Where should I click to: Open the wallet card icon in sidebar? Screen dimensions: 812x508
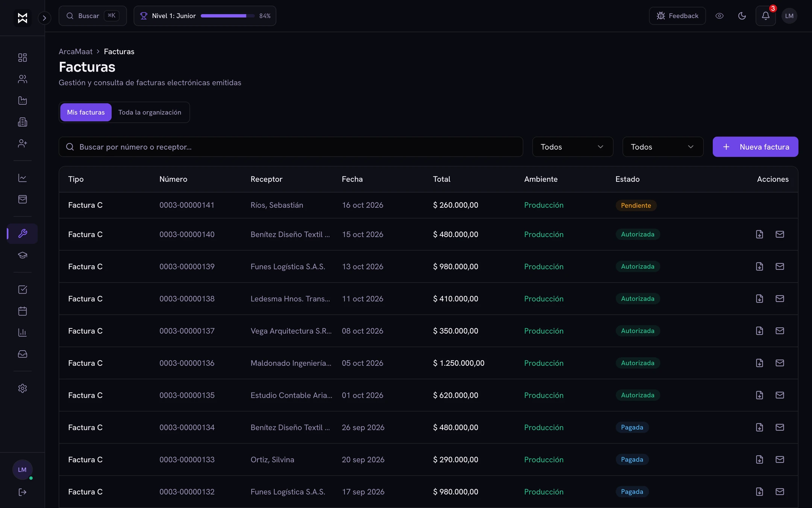point(23,199)
